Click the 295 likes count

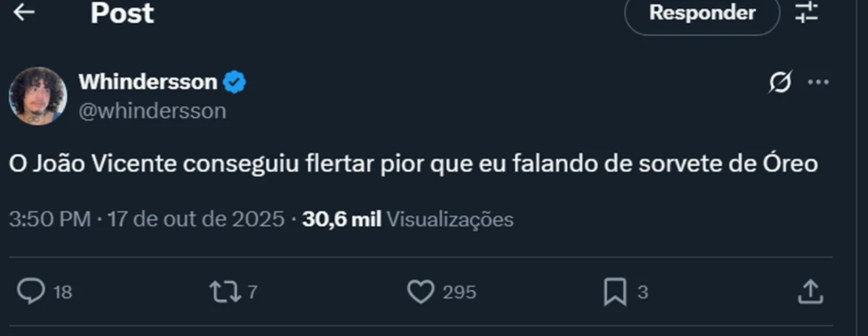pyautogui.click(x=459, y=292)
